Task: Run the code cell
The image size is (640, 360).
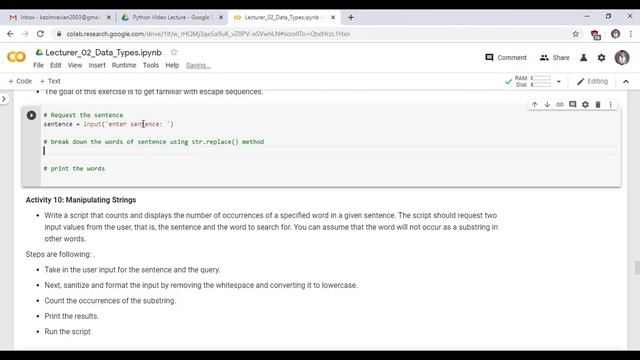Action: (x=31, y=116)
